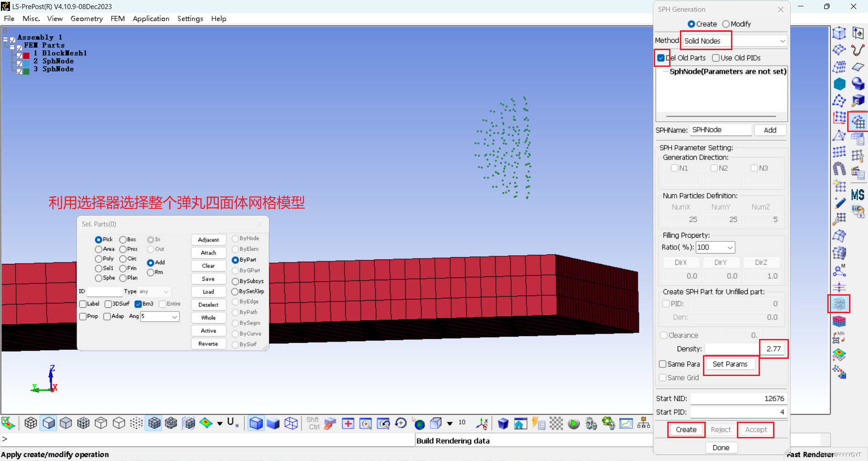Click the Whole button in Sel. Parts
Screen dimensions: 868x461
coord(208,318)
